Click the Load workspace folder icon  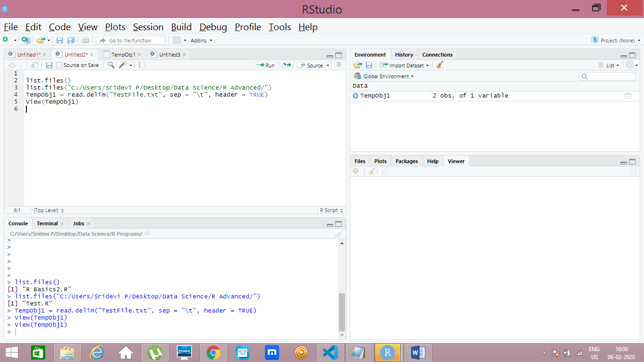point(358,65)
